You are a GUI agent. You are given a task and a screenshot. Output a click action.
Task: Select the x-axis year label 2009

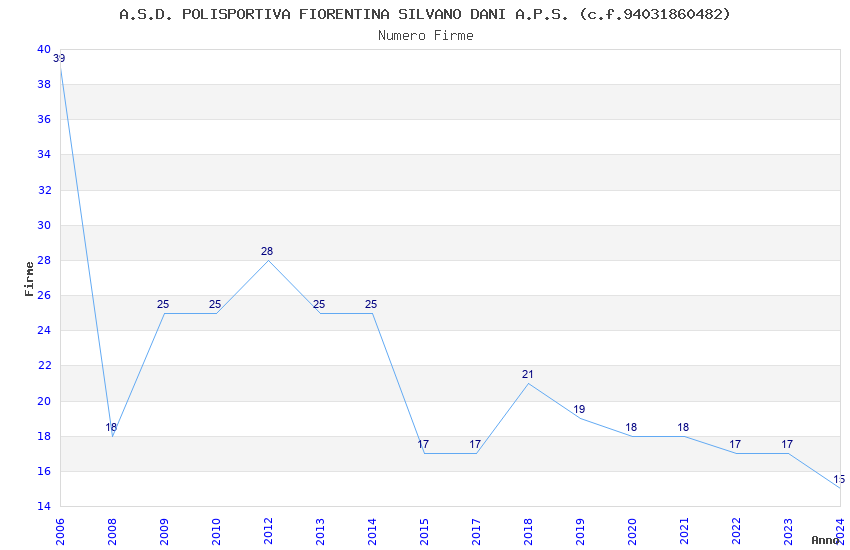click(x=164, y=532)
